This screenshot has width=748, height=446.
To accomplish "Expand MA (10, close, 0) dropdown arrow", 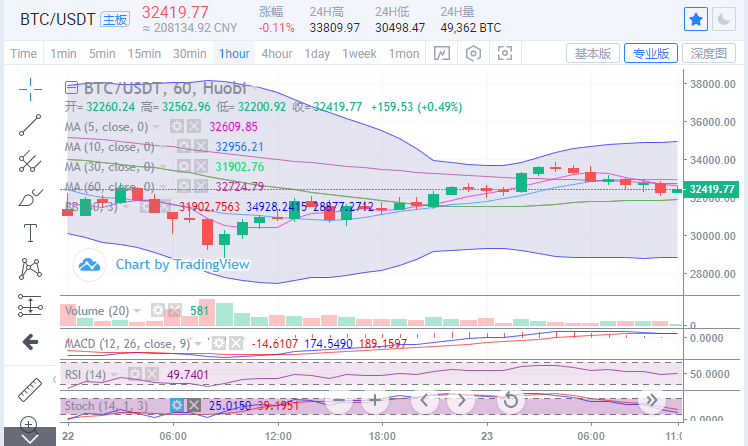I will 163,146.
